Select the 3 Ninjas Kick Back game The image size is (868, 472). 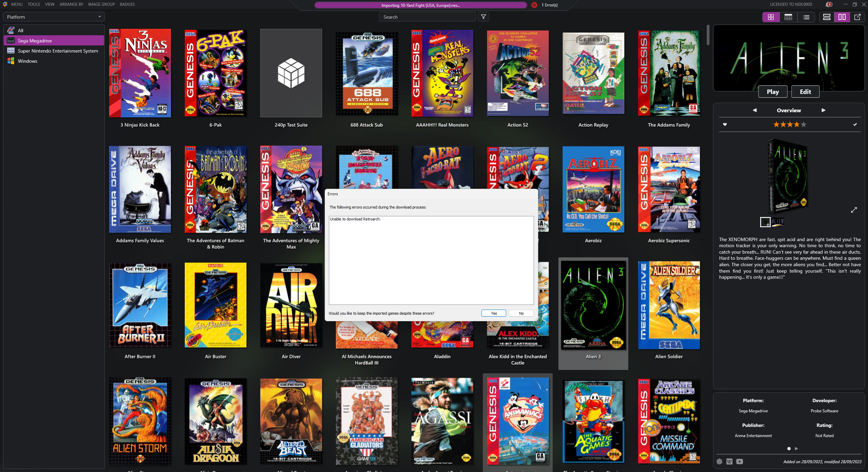140,73
